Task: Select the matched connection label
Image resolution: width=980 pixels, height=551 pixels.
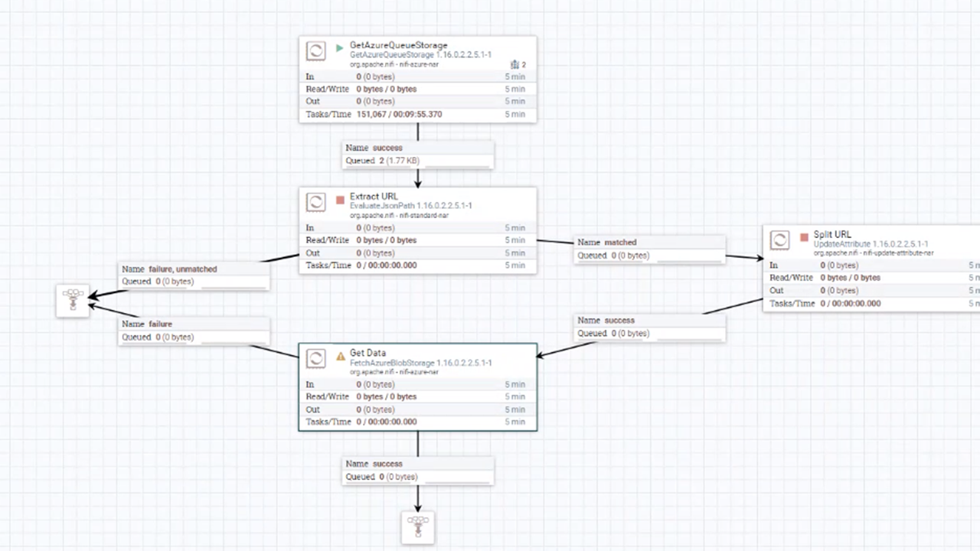Action: [x=650, y=249]
